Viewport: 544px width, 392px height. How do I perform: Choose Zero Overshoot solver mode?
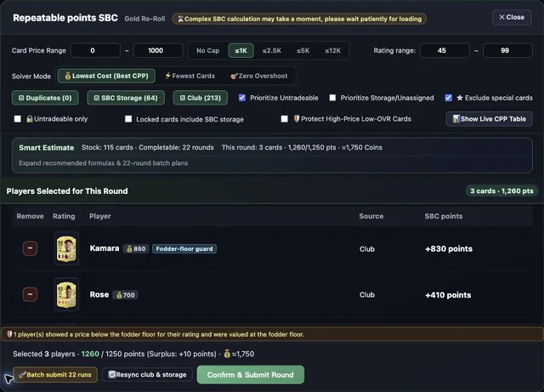pyautogui.click(x=259, y=76)
